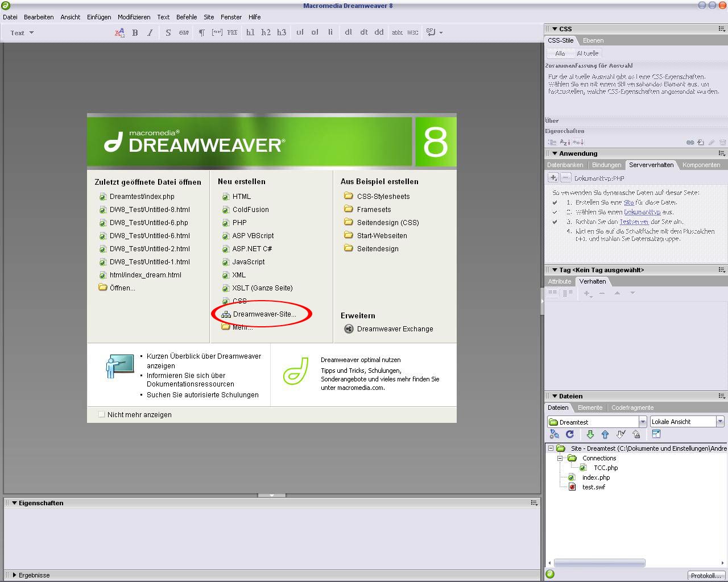The image size is (728, 582).
Task: Collapse the Dateien panel group
Action: click(555, 396)
